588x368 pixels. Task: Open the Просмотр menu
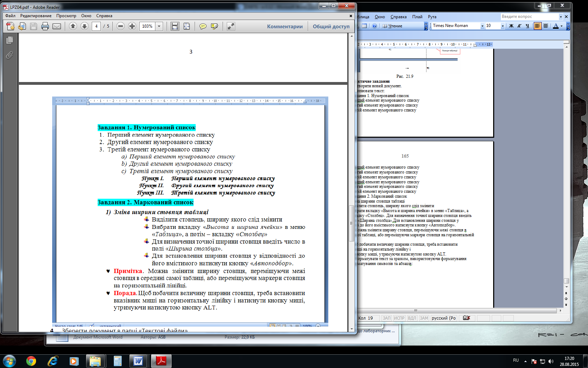[66, 16]
